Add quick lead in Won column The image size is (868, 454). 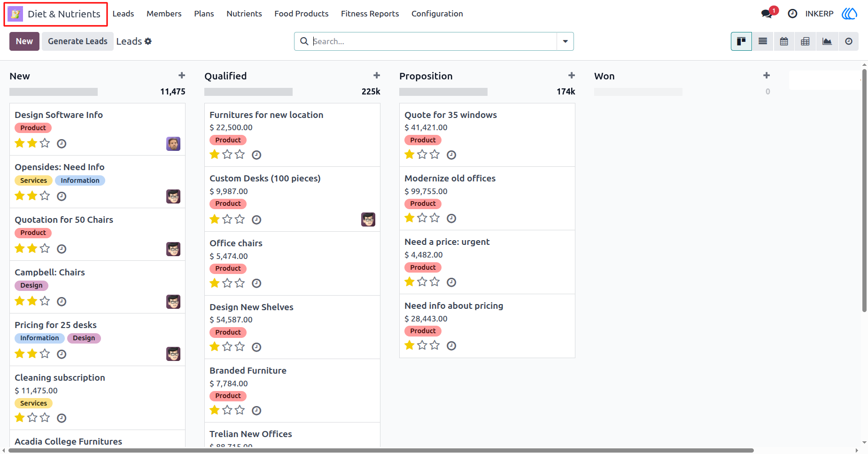coord(767,76)
